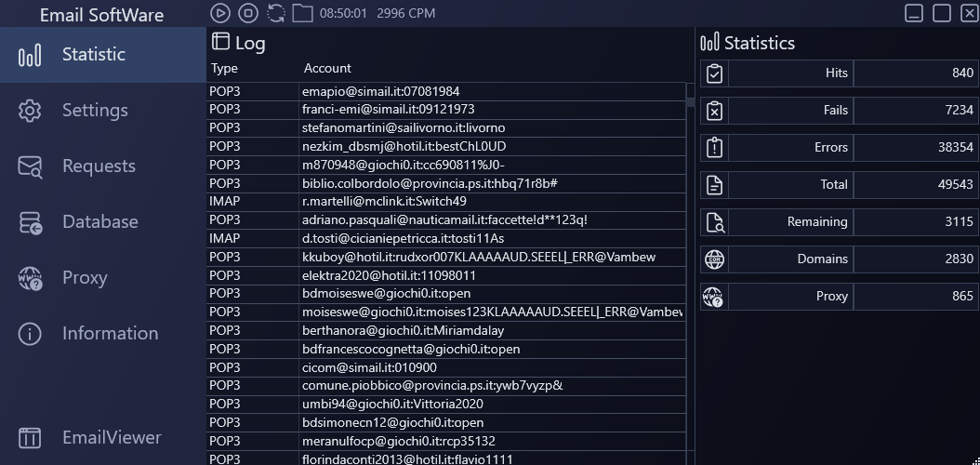Click the Log panel vertical scrollbar
This screenshot has width=980, height=465.
point(690,279)
